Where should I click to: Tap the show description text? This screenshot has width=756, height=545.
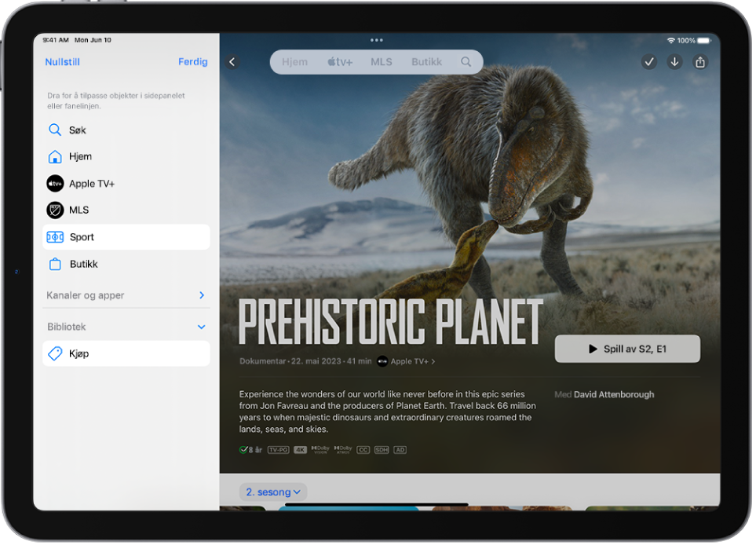[387, 411]
